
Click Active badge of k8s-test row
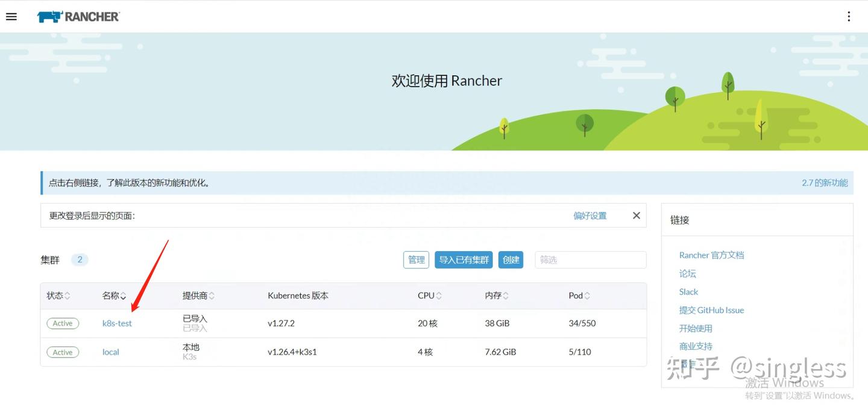click(63, 323)
